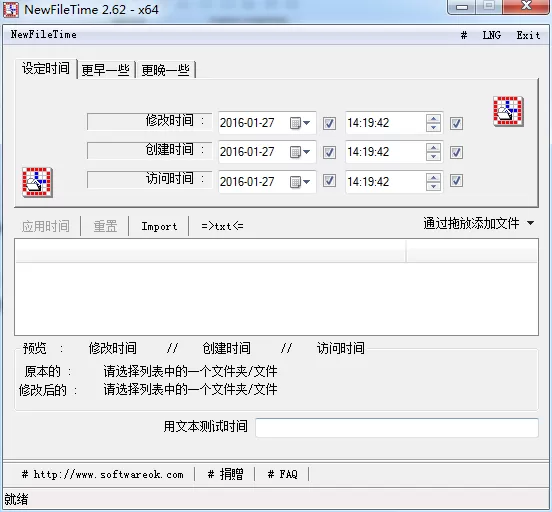This screenshot has width=552, height=512.
Task: Switch to the 设定时间 tab
Action: [x=46, y=69]
